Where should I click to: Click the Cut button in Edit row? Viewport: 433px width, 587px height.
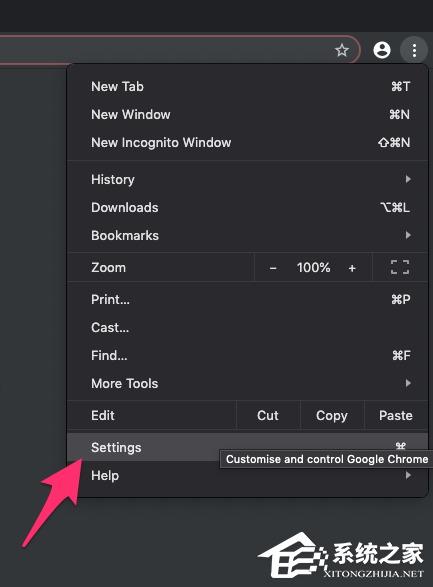point(268,415)
